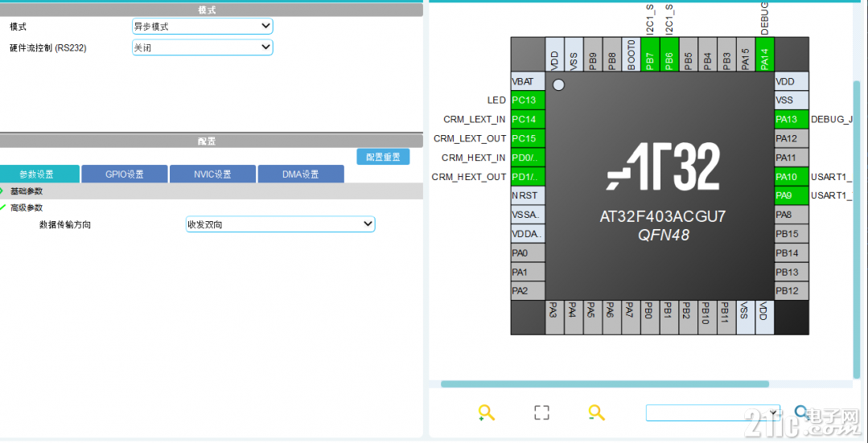Select pin PB13 on the right side

(x=791, y=272)
